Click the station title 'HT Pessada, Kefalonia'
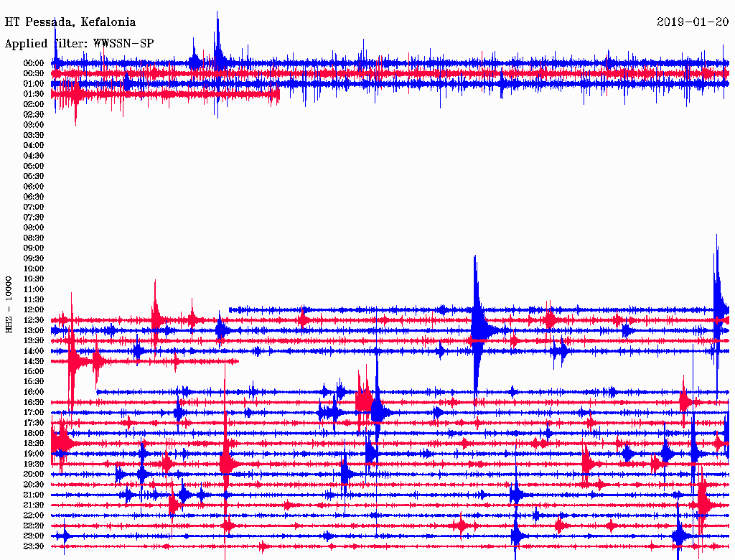735x560 pixels. click(x=70, y=22)
